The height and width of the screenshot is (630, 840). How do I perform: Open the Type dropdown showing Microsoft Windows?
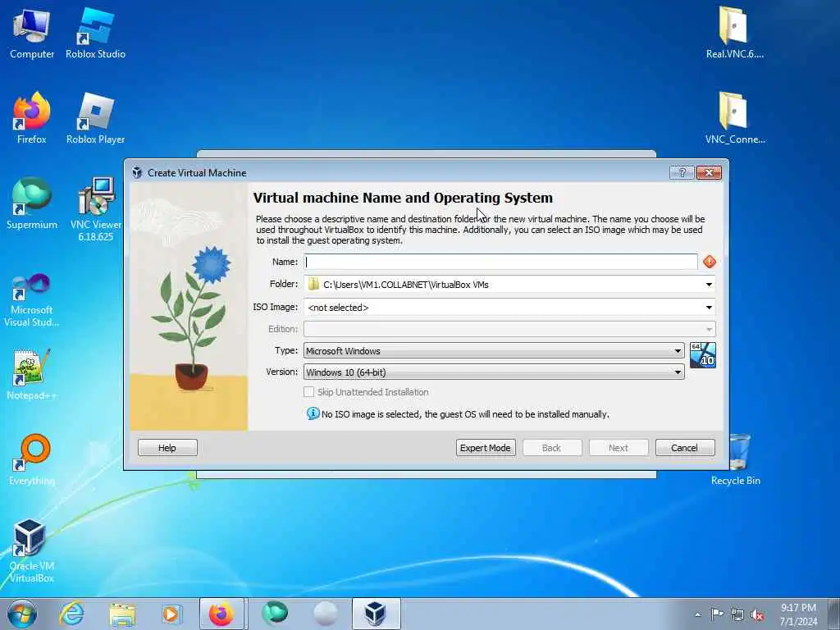(x=494, y=351)
